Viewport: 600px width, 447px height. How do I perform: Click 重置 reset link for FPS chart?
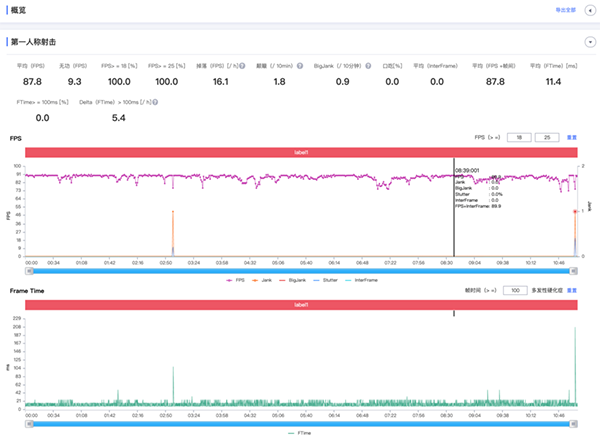[572, 137]
